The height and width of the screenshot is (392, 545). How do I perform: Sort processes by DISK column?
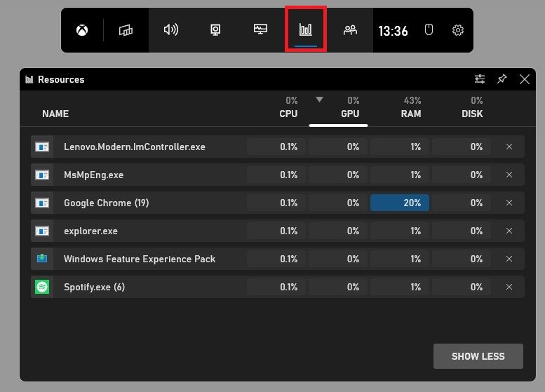[472, 114]
